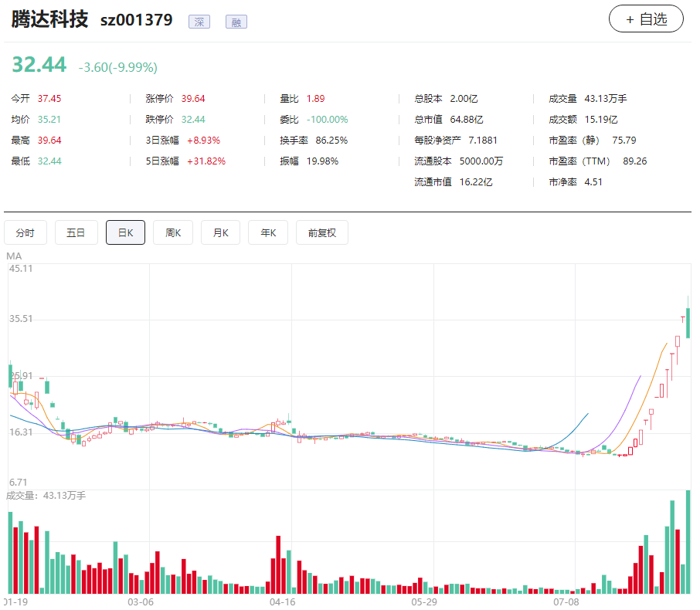Click the 市净率 value 4.51
700x610 pixels.
(x=593, y=182)
